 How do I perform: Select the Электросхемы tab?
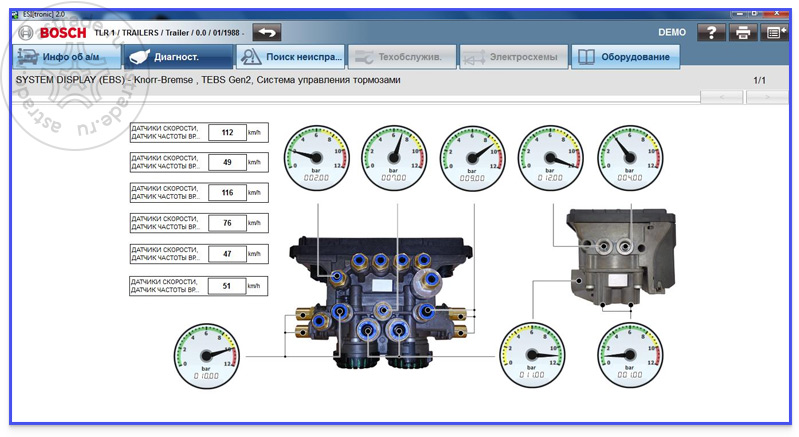pyautogui.click(x=514, y=57)
